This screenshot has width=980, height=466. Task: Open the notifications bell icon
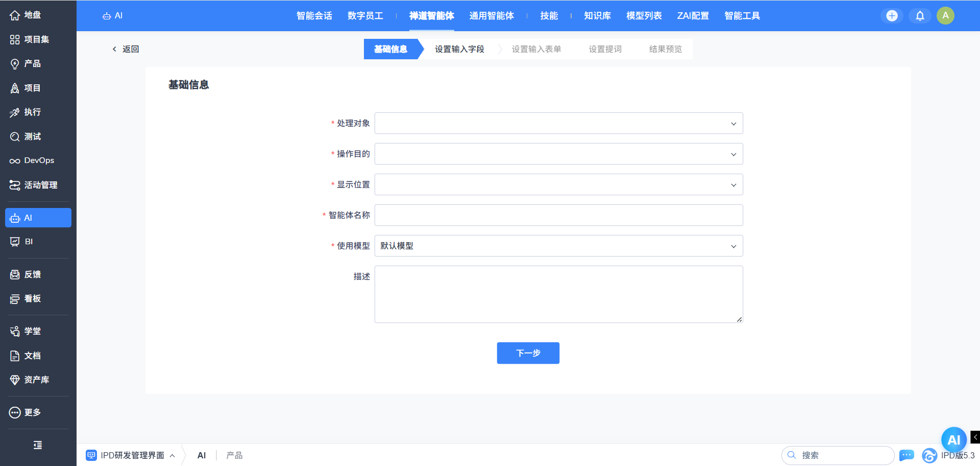[920, 16]
